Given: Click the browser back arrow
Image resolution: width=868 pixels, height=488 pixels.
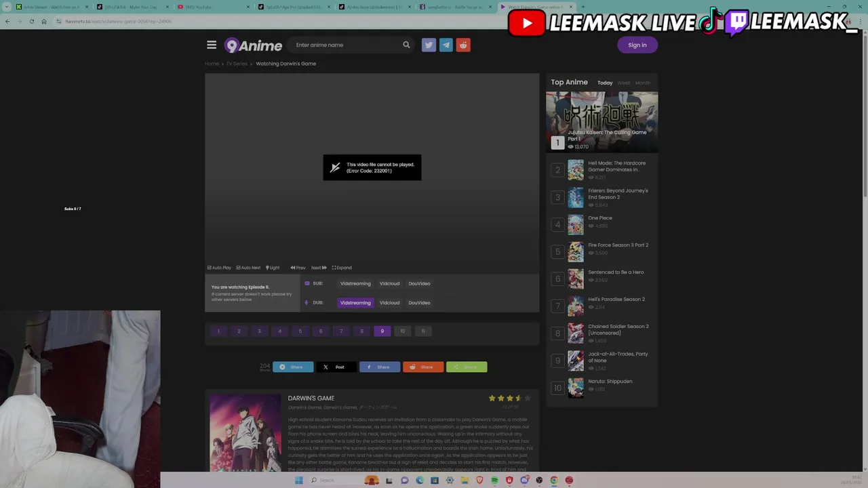Looking at the screenshot, I should point(7,22).
